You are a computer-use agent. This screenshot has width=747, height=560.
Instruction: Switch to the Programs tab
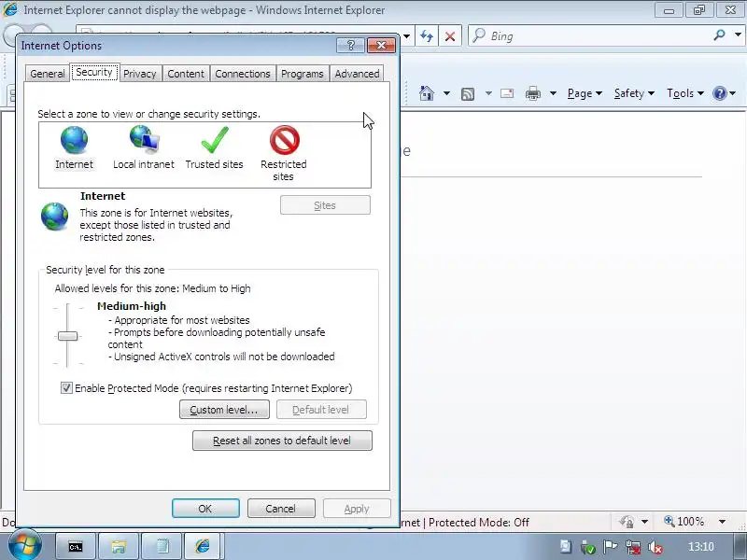click(x=302, y=74)
